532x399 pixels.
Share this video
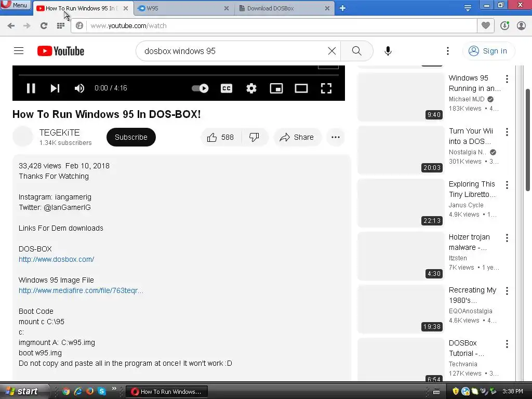[x=297, y=137]
